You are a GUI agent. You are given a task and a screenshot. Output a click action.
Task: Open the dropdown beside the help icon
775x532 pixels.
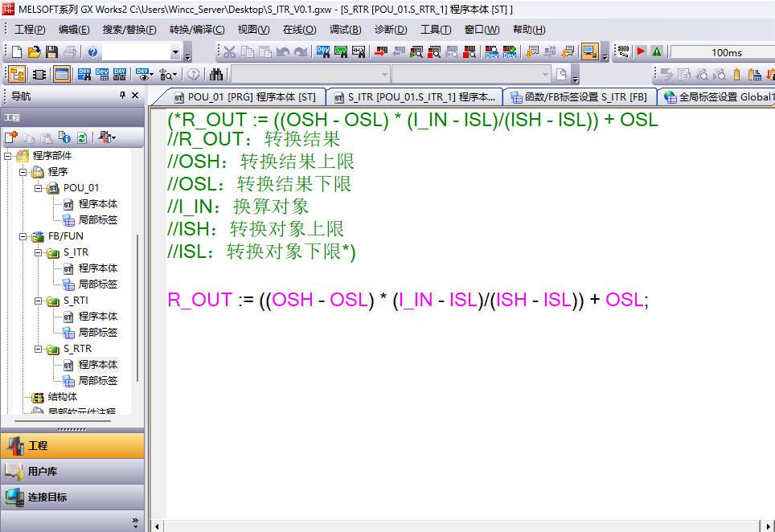(175, 52)
